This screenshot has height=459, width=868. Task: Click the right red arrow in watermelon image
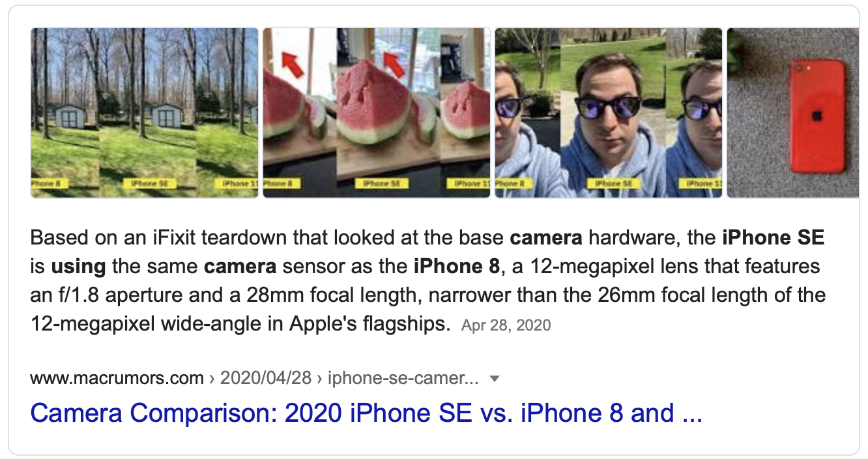[x=394, y=65]
